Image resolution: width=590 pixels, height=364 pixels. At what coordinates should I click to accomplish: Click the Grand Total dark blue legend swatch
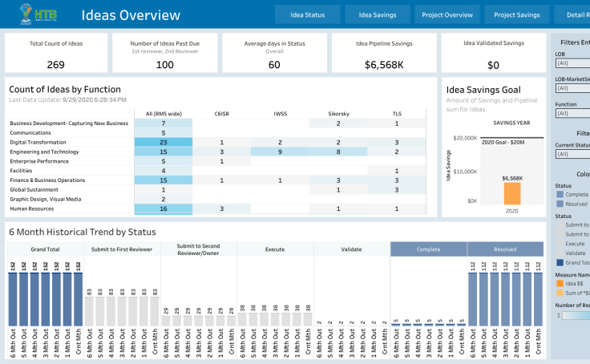pos(560,262)
